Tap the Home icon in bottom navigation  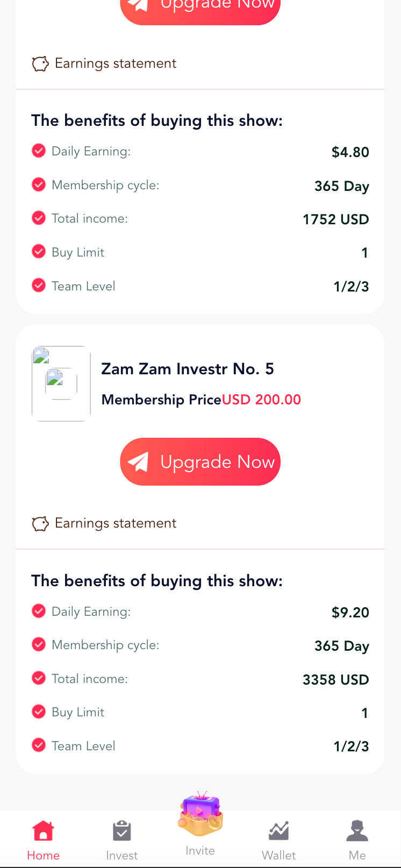pos(43,830)
